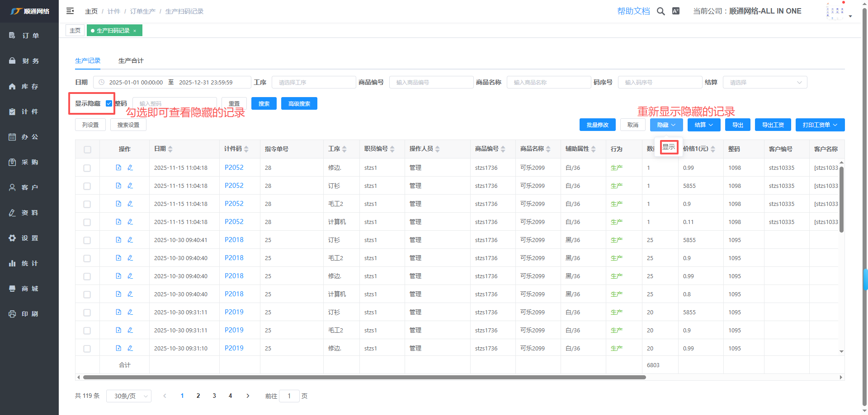Viewport: 868px width, 415px height.
Task: Tick the select-all checkbox in table header
Action: tap(87, 149)
